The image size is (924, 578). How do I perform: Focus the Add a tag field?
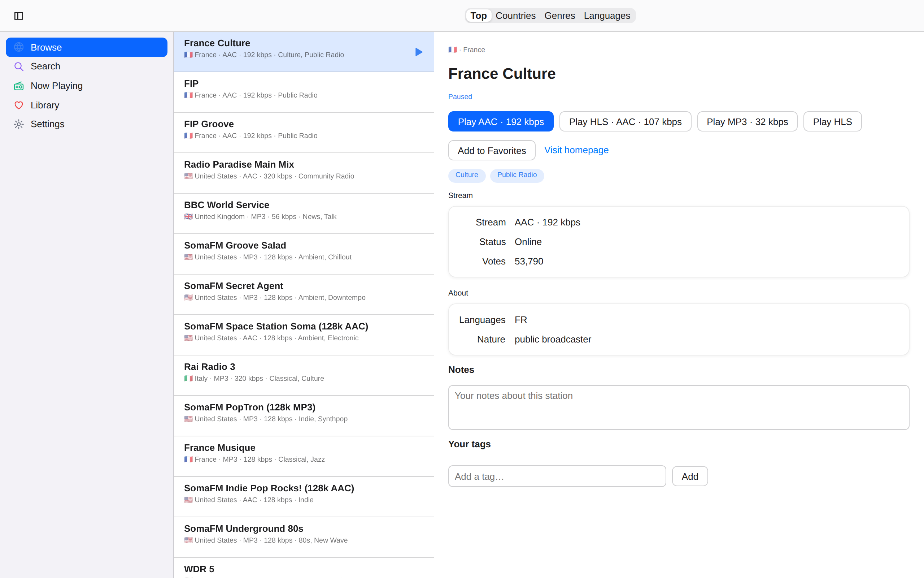[557, 476]
